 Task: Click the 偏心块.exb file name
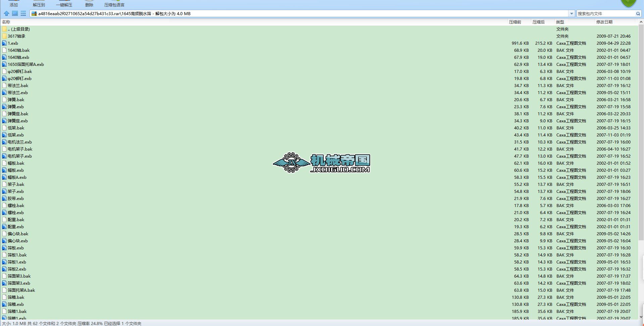[17, 241]
